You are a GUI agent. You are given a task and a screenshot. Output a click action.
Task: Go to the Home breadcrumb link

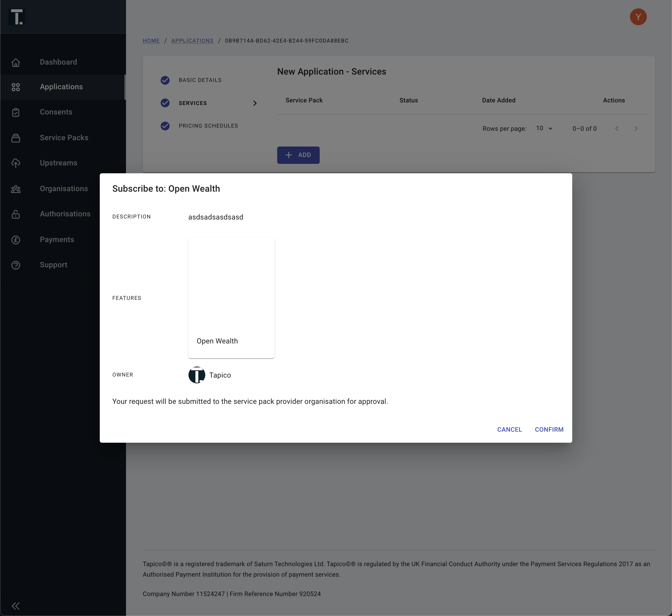pyautogui.click(x=151, y=41)
